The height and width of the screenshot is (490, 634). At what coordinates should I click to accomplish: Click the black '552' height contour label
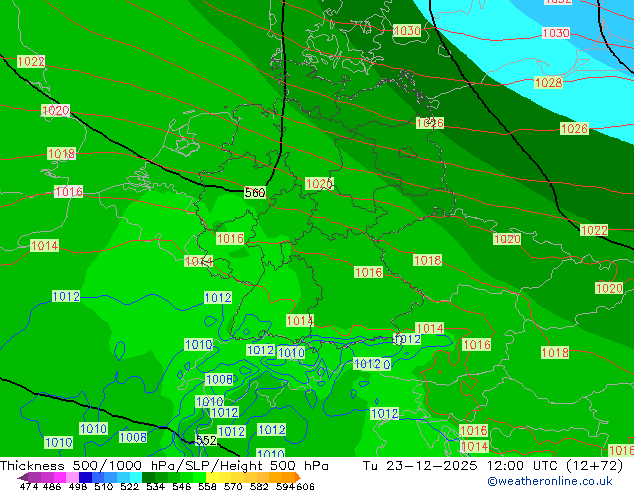pyautogui.click(x=206, y=440)
